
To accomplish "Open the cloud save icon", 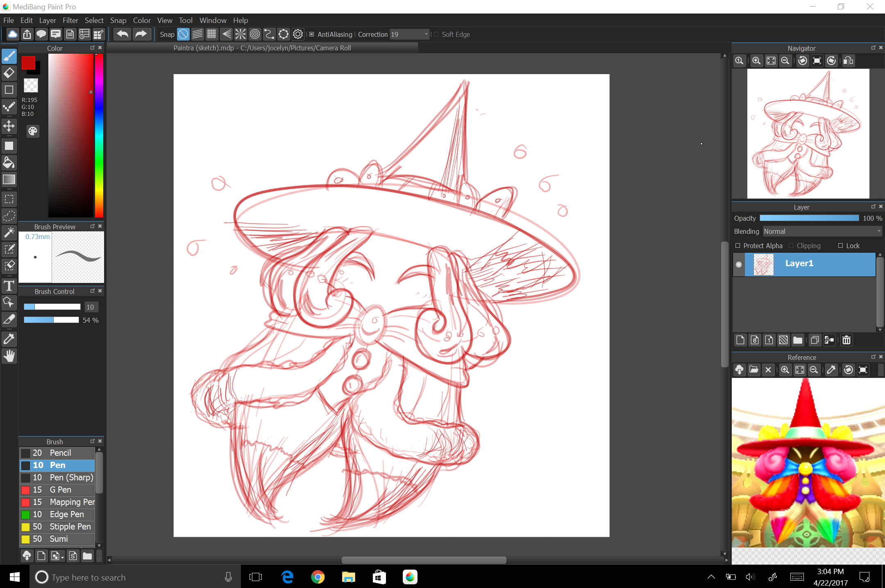I will 13,34.
